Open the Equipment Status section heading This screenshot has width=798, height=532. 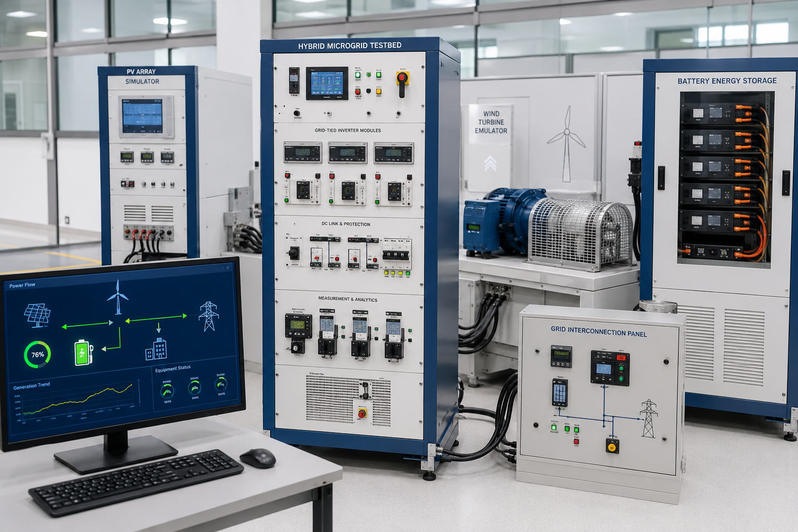173,368
